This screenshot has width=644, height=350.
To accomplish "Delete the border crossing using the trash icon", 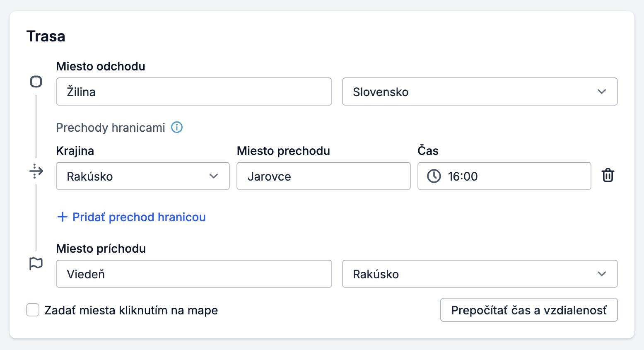I will [x=608, y=176].
